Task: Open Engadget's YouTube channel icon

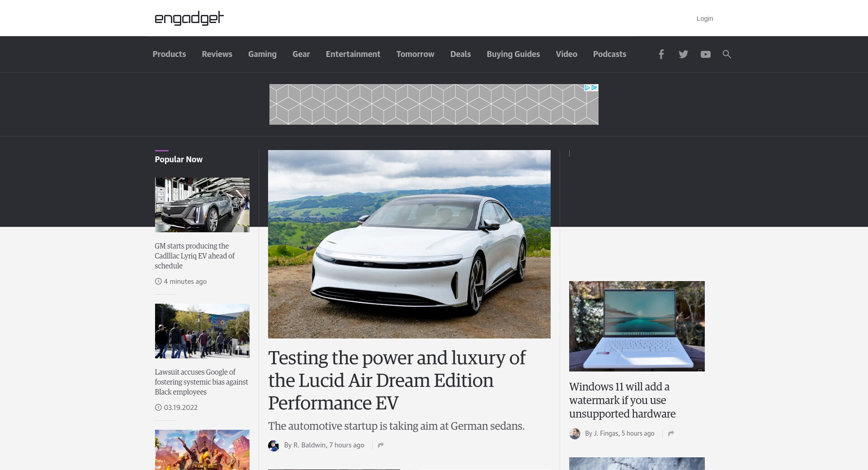Action: coord(705,54)
